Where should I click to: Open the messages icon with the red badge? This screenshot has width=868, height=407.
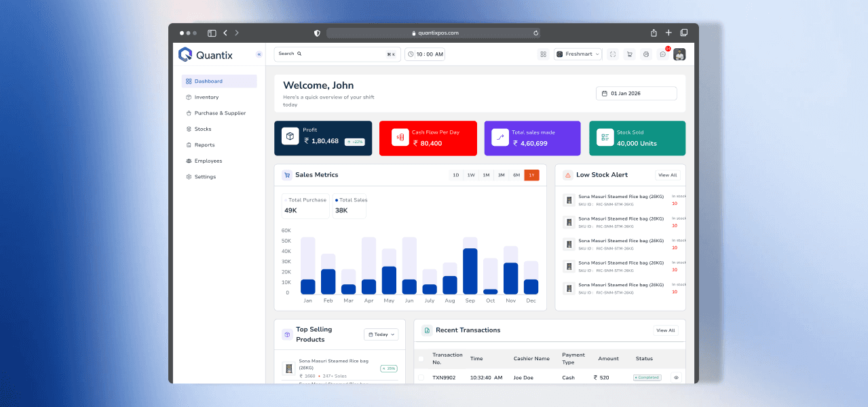click(663, 54)
